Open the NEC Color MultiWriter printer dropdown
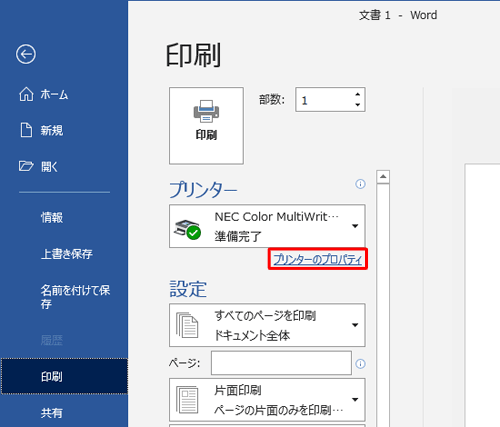Screen dimensions: 500x427 coord(267,226)
